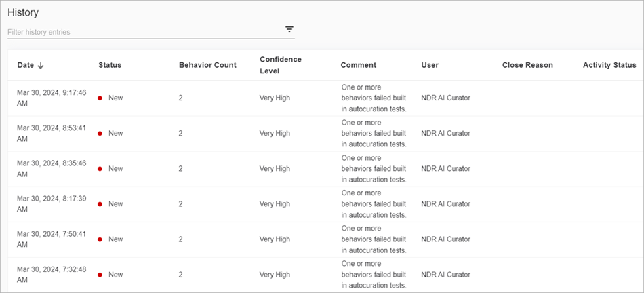This screenshot has width=644, height=293.
Task: Select the Mar 30, 9:17:46 AM date cell
Action: tap(52, 98)
